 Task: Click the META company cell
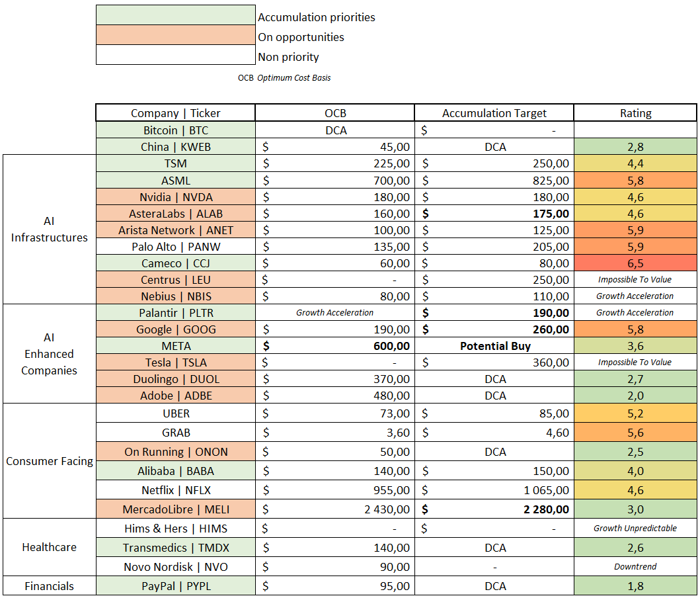point(175,345)
